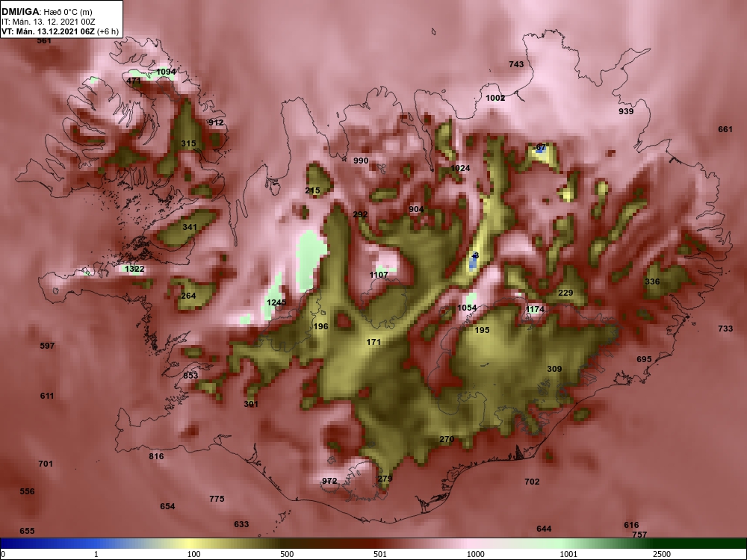747x560 pixels.
Task: Click the map value 597
Action: 47,346
